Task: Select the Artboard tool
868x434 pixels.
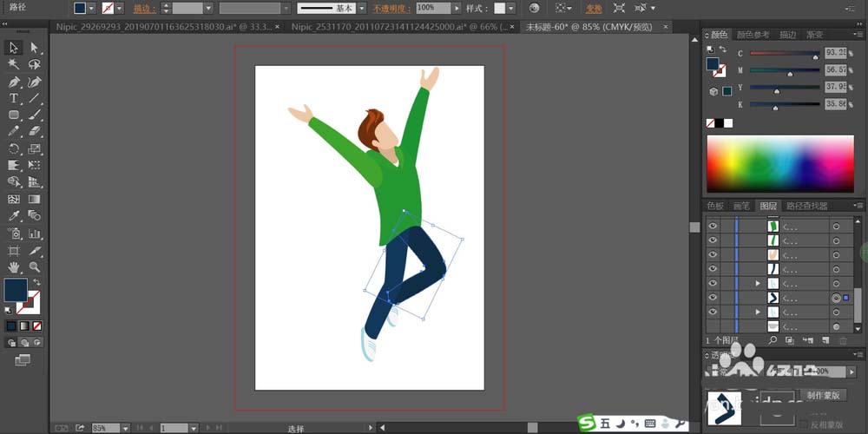Action: coord(14,250)
